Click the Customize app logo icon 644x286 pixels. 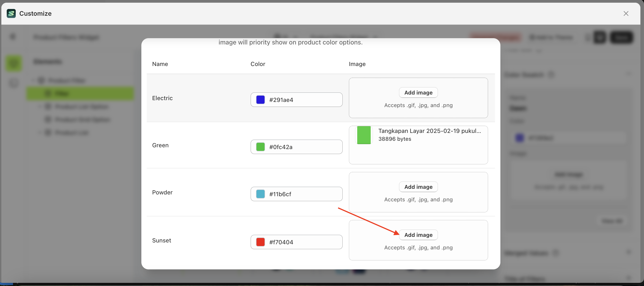[11, 13]
